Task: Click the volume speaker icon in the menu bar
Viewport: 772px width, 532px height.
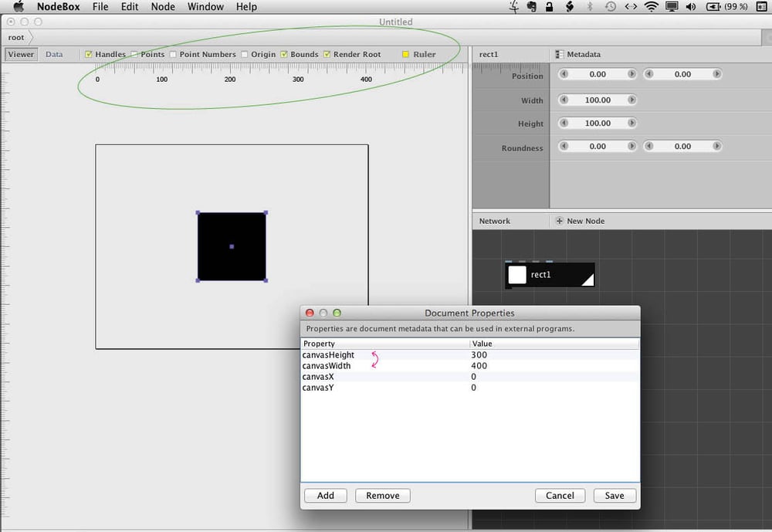Action: click(691, 6)
